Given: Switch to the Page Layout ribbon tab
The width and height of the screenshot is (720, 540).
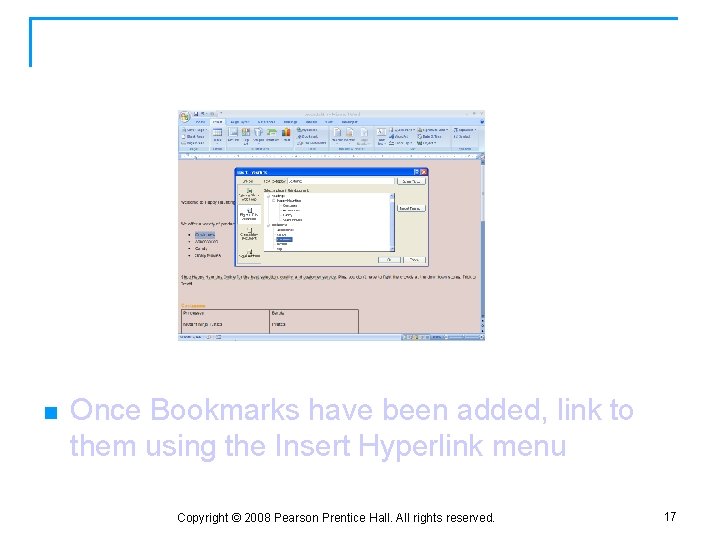Looking at the screenshot, I should pos(240,122).
